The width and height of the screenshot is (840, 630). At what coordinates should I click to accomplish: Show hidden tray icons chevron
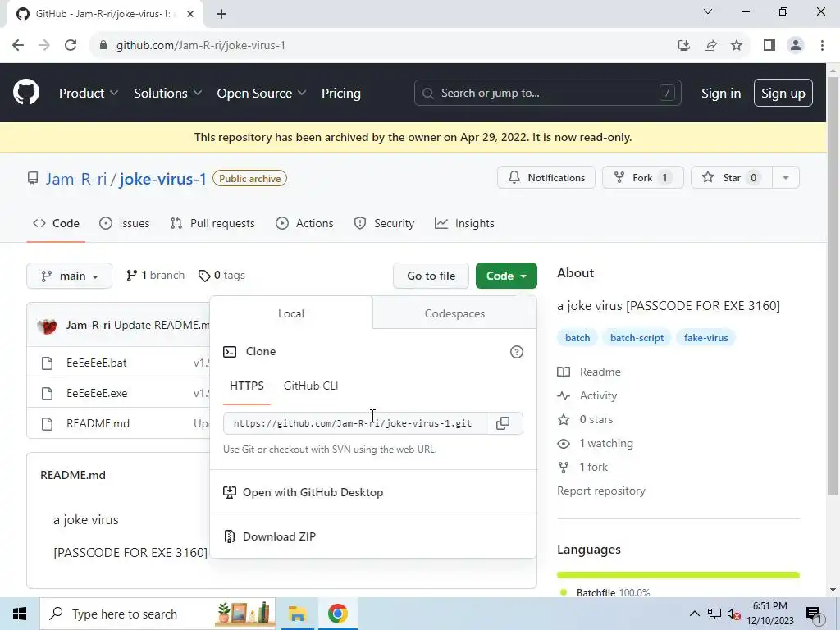coord(694,614)
